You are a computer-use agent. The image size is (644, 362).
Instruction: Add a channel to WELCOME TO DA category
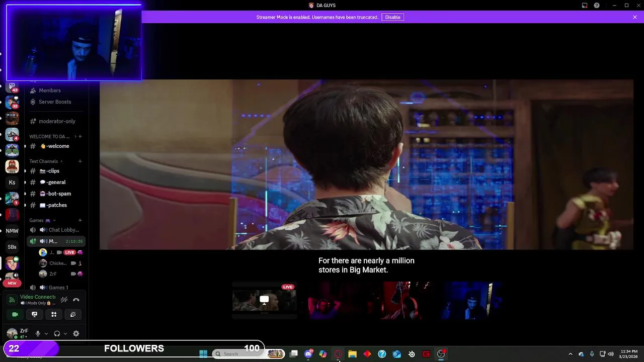80,136
